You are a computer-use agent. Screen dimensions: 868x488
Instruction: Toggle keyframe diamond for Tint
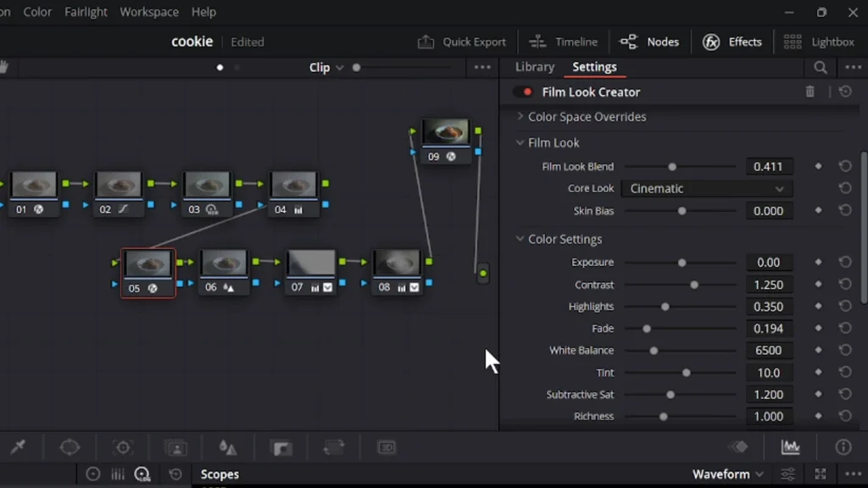[x=818, y=373]
